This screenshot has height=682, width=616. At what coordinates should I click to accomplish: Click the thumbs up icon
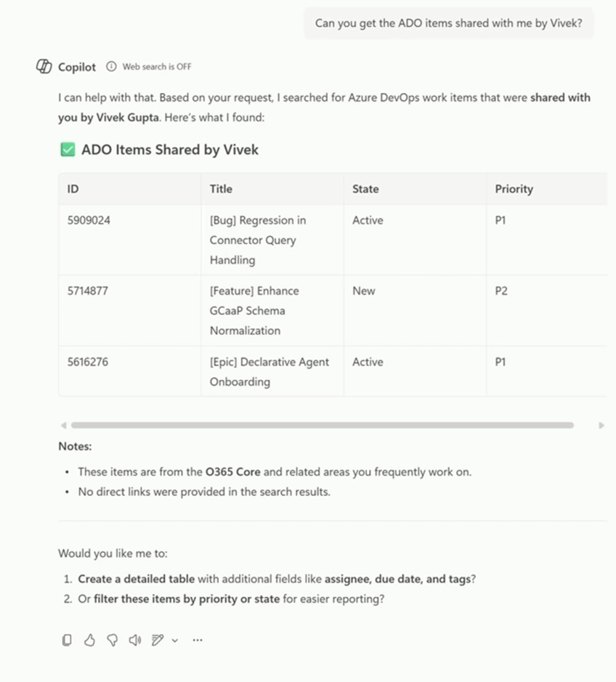89,640
